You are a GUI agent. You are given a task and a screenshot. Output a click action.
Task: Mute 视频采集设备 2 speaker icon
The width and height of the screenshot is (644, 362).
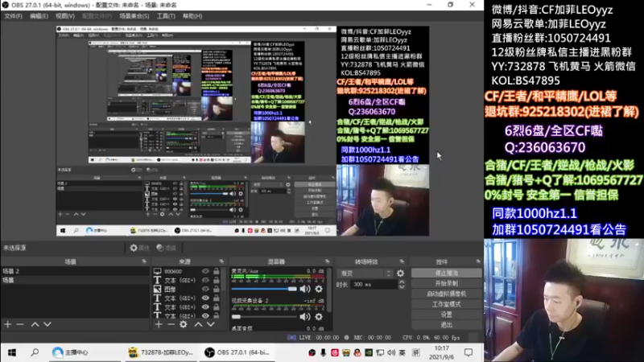(305, 316)
